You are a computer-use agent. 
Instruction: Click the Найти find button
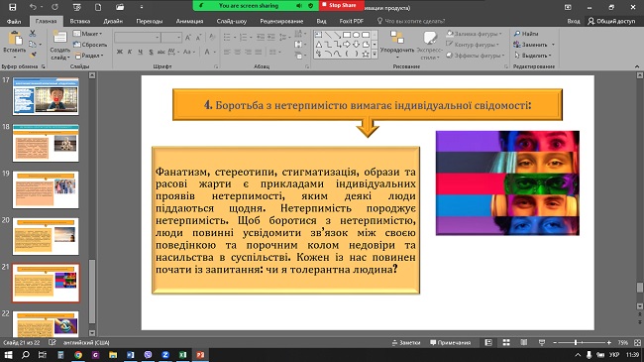[x=526, y=34]
